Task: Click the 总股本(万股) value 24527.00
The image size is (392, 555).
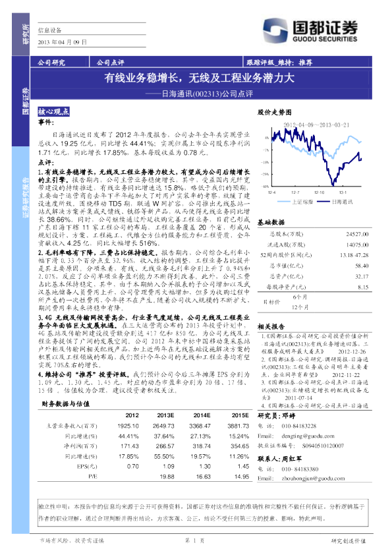Action: 357,234
